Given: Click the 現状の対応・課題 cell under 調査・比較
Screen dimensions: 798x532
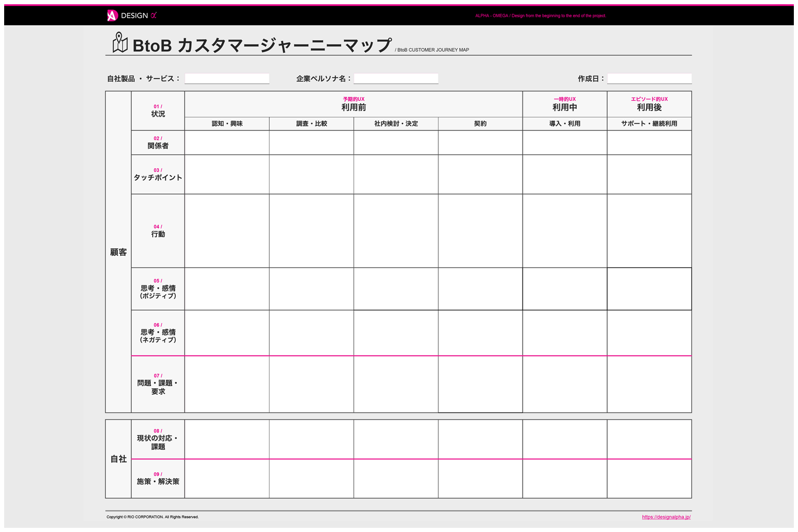Looking at the screenshot, I should click(311, 439).
